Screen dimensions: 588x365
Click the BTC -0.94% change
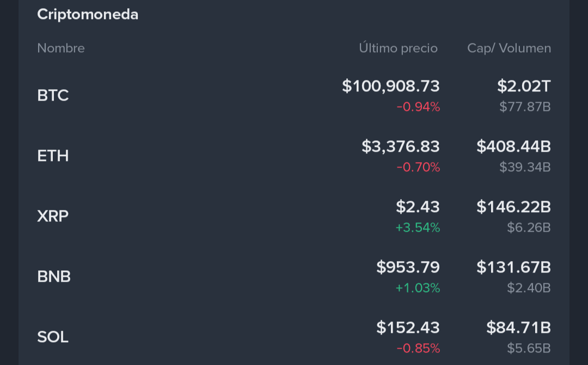coord(418,107)
